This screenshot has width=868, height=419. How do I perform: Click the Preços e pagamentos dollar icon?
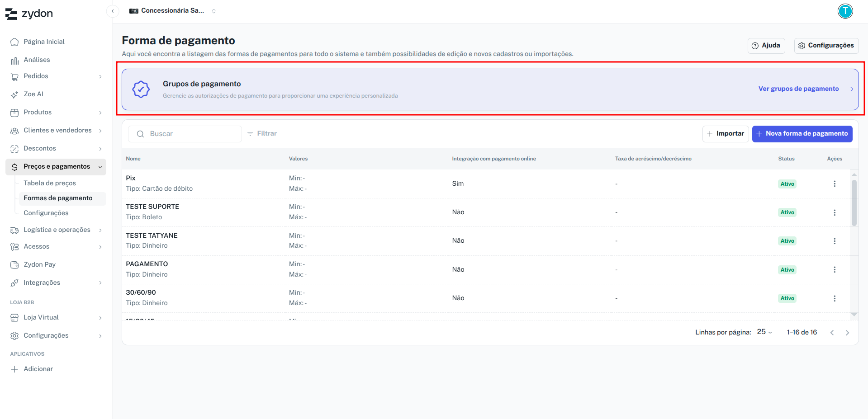point(14,167)
